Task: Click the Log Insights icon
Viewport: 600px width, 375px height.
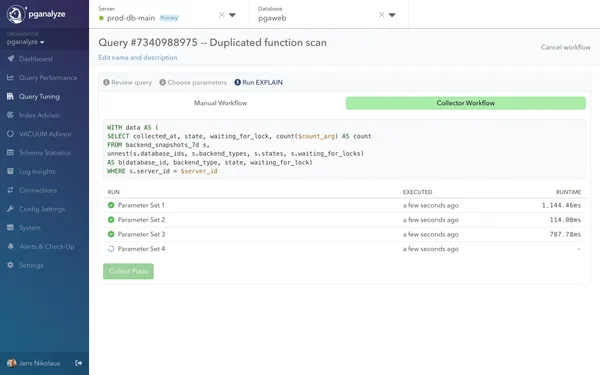Action: (x=10, y=171)
